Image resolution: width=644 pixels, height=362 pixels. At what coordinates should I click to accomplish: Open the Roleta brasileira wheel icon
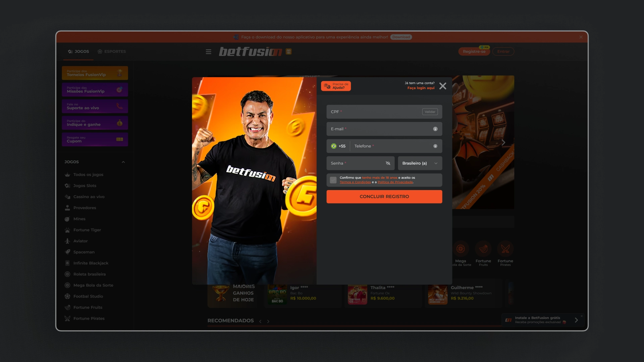coord(67,274)
